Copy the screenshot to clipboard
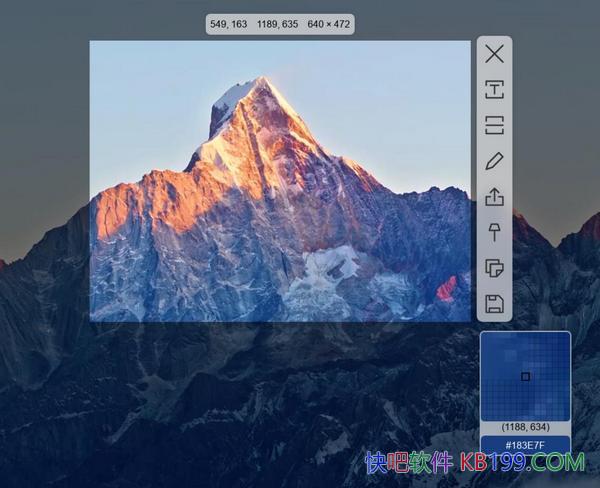This screenshot has height=488, width=600. [x=494, y=268]
